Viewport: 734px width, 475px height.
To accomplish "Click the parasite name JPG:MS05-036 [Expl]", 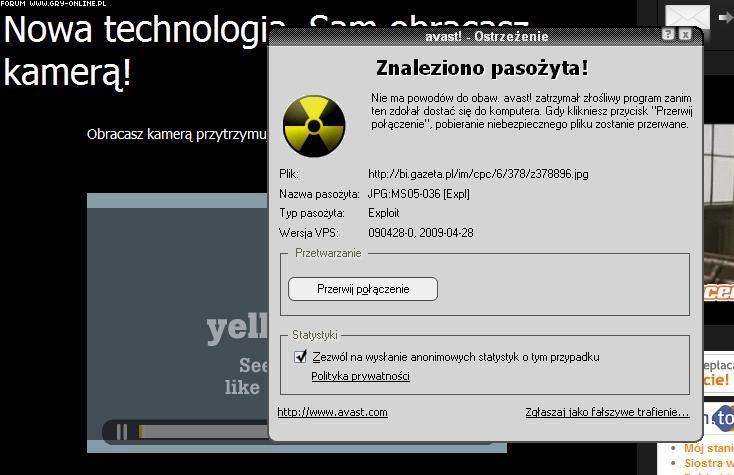I will pos(418,194).
